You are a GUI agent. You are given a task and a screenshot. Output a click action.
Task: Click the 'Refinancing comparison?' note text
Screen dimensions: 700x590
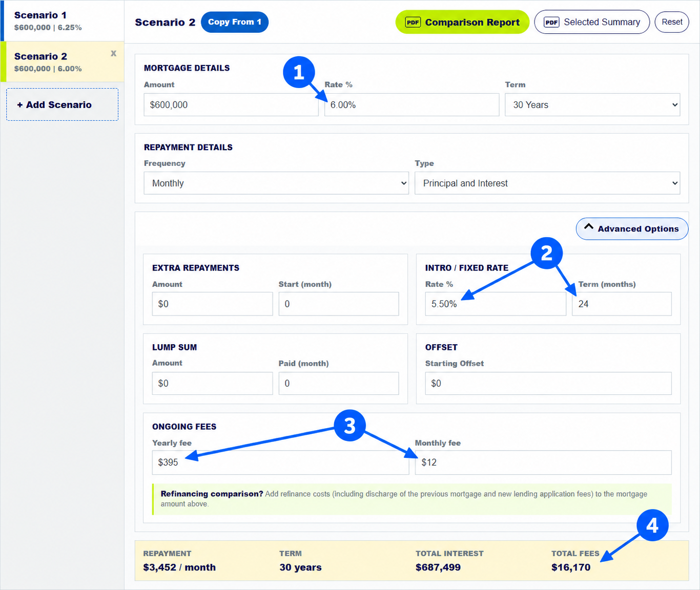coord(212,494)
